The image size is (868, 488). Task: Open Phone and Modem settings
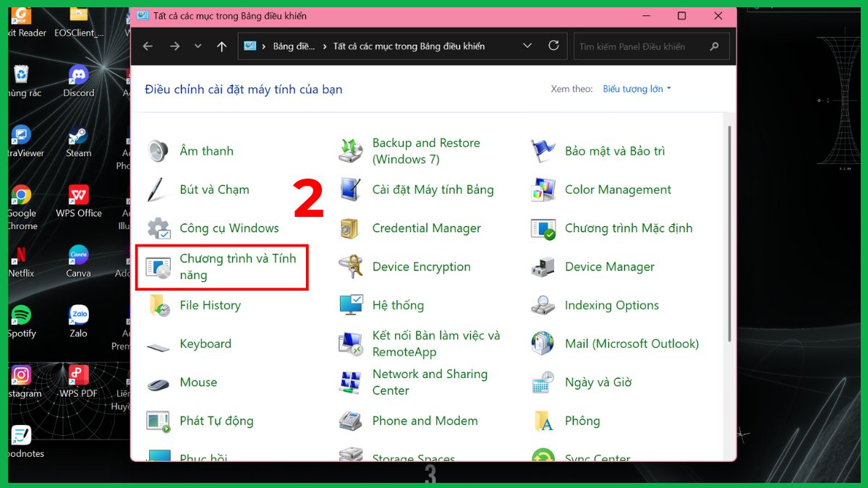[425, 421]
